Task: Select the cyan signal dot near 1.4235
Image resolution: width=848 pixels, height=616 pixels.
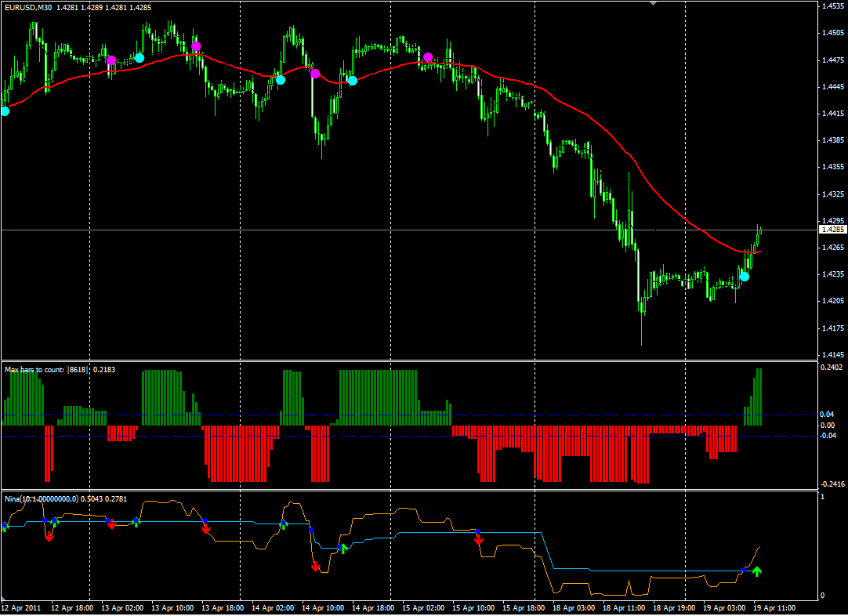Action: (x=745, y=277)
